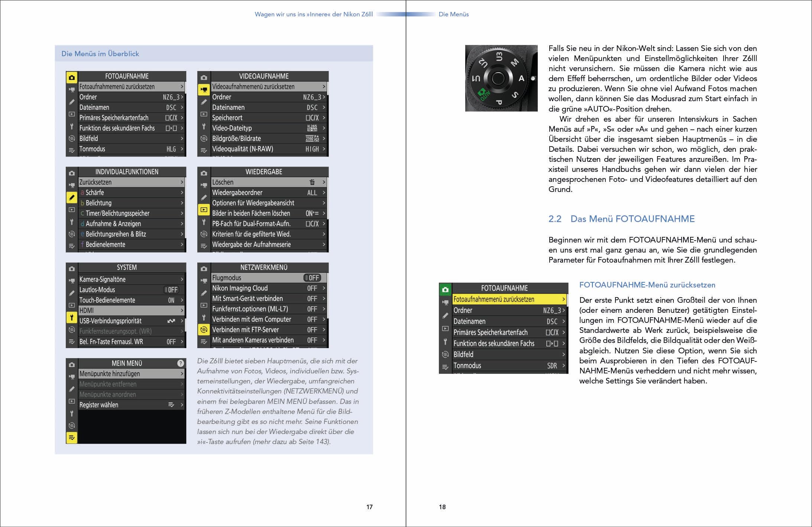The image size is (812, 527).
Task: Click network icon in INDIVIDUALFUNKTIONEN menu sidebar
Action: pos(72,234)
